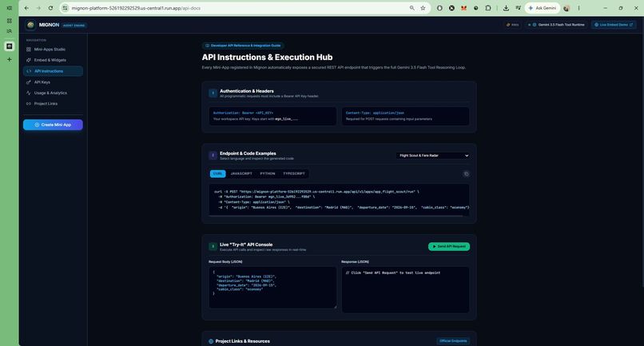Viewport: 644px width, 346px height.
Task: Click the zoom magnifier icon in the address bar
Action: click(x=412, y=8)
